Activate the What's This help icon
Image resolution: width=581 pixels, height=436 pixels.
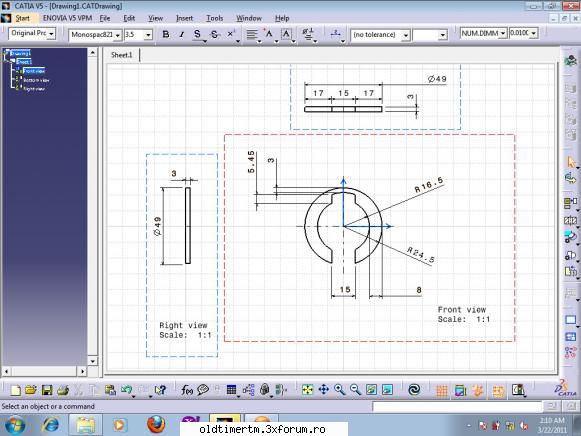point(160,390)
